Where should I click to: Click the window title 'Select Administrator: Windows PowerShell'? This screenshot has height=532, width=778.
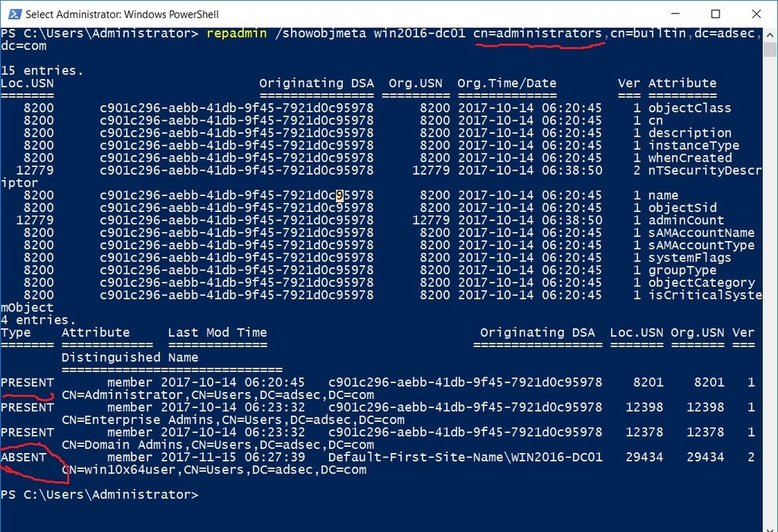122,14
